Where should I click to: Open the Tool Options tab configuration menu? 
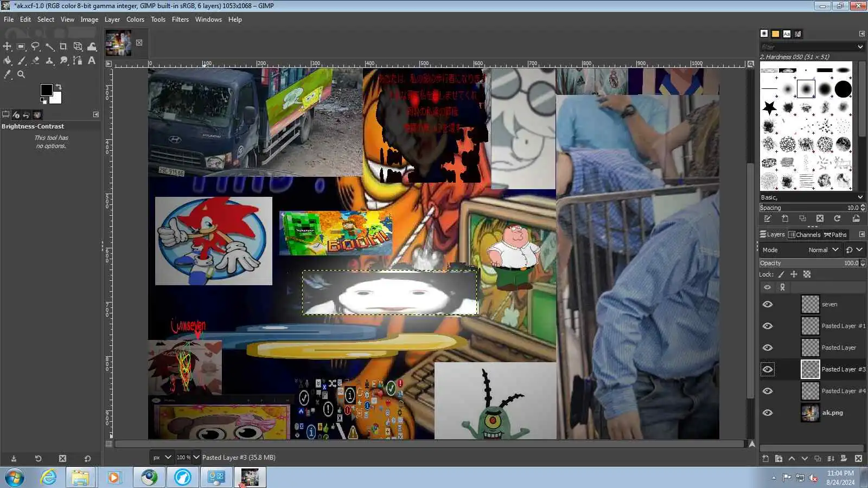96,115
